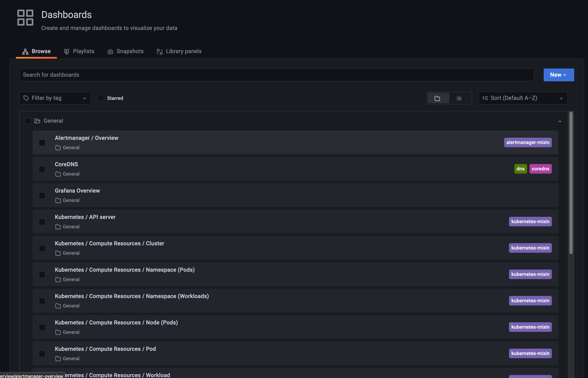Open Kubernetes / API server dashboard
The image size is (588, 378).
[85, 217]
